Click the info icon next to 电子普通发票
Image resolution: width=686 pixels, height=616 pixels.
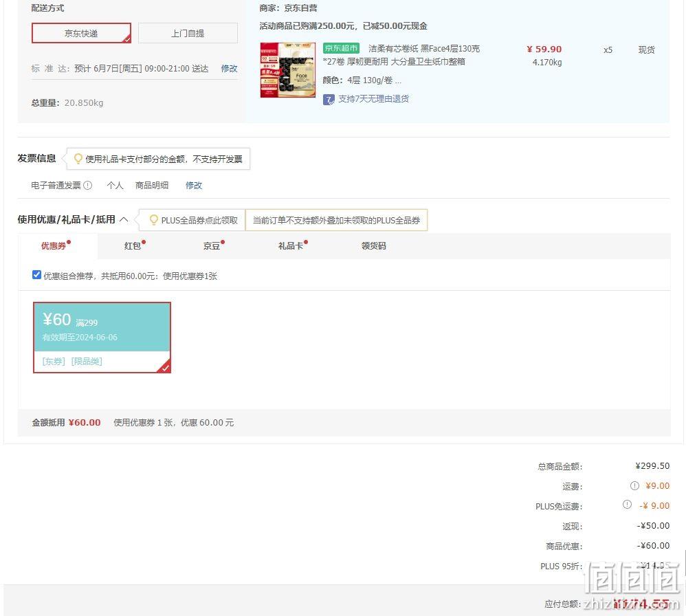tap(88, 185)
